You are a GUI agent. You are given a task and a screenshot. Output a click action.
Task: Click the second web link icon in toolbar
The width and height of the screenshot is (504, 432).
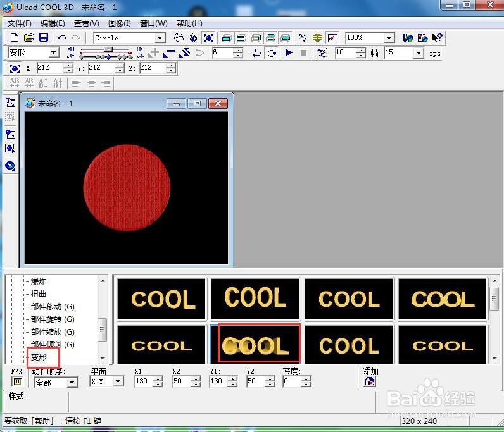tap(423, 37)
